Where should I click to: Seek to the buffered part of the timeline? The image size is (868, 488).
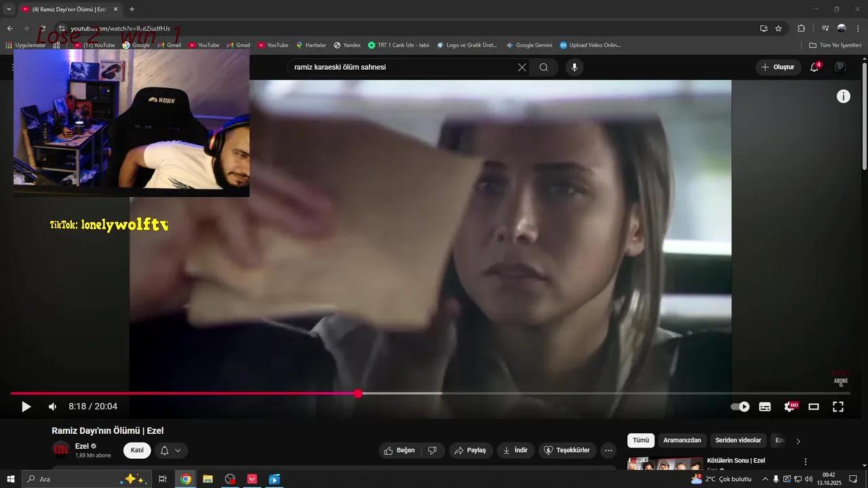tap(401, 393)
